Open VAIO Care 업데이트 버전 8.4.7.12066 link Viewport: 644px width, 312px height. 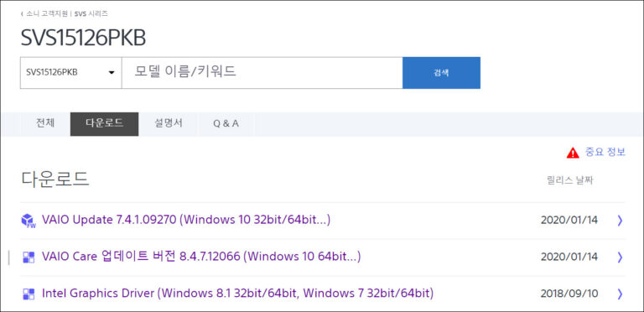point(201,257)
